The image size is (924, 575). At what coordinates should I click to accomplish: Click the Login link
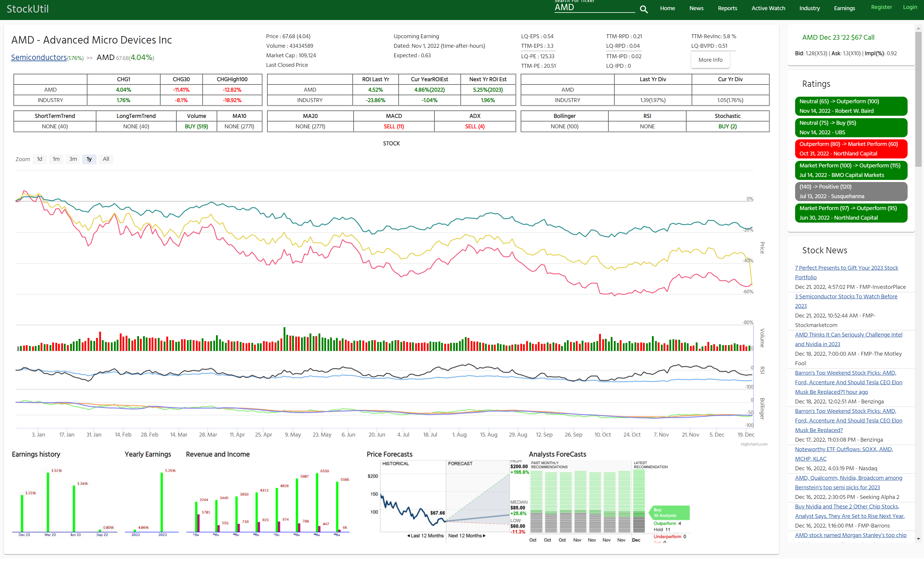tap(910, 7)
